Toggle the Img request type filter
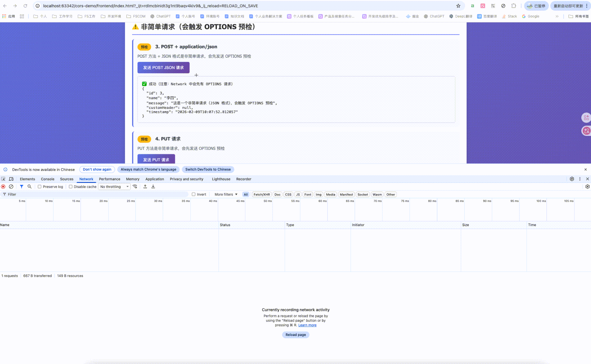 319,194
